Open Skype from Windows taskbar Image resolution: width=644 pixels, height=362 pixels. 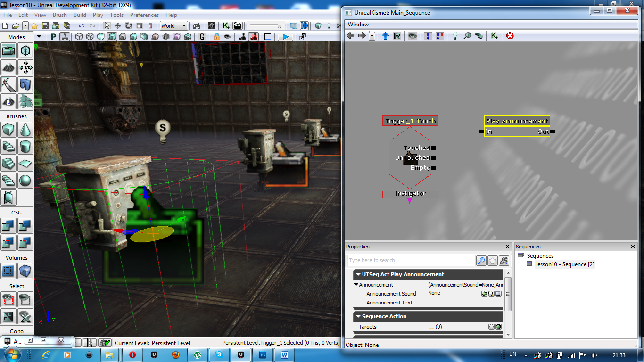pyautogui.click(x=219, y=354)
